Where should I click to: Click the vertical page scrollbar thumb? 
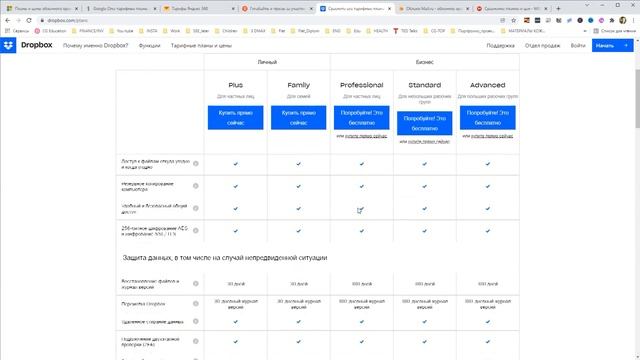click(x=637, y=99)
